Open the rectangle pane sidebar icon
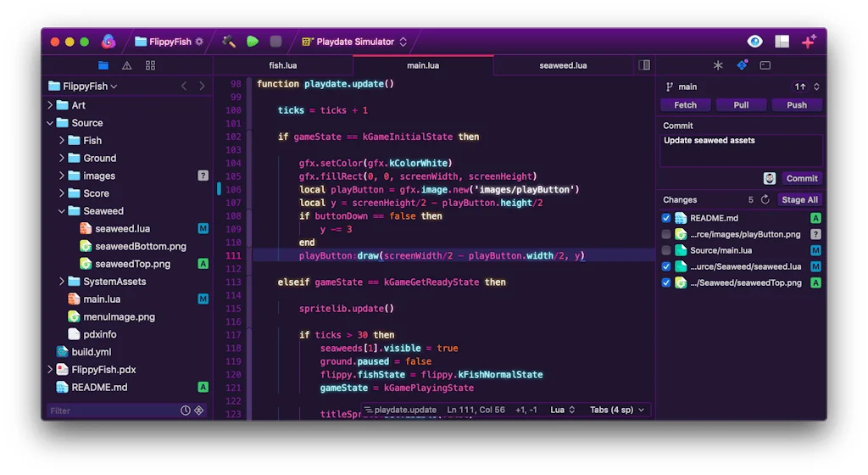The image size is (868, 475). coord(765,65)
